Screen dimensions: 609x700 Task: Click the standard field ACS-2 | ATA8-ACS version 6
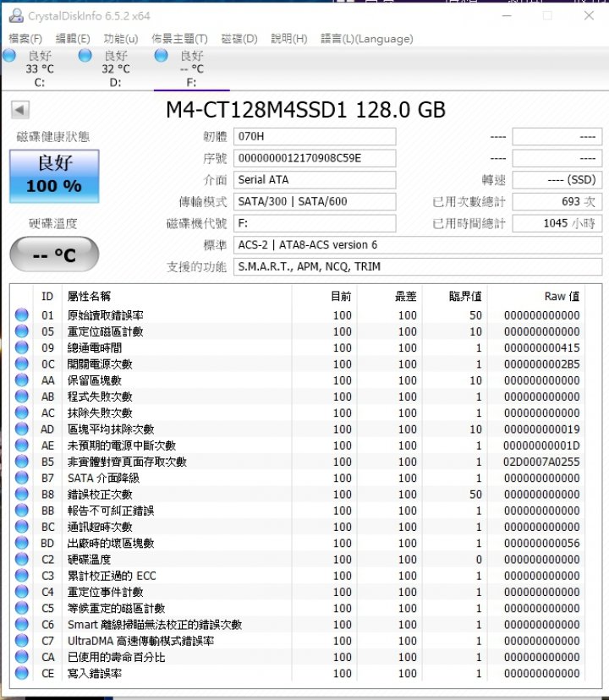click(x=418, y=245)
